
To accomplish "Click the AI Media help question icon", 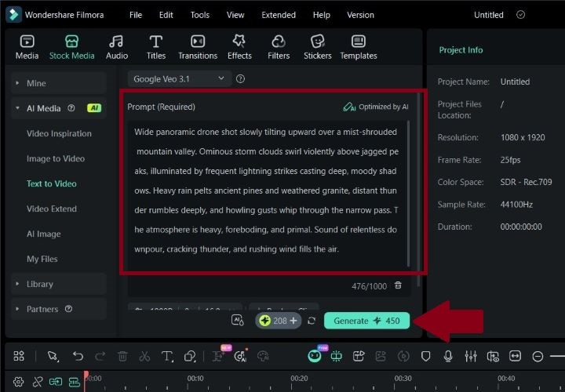I will point(71,108).
